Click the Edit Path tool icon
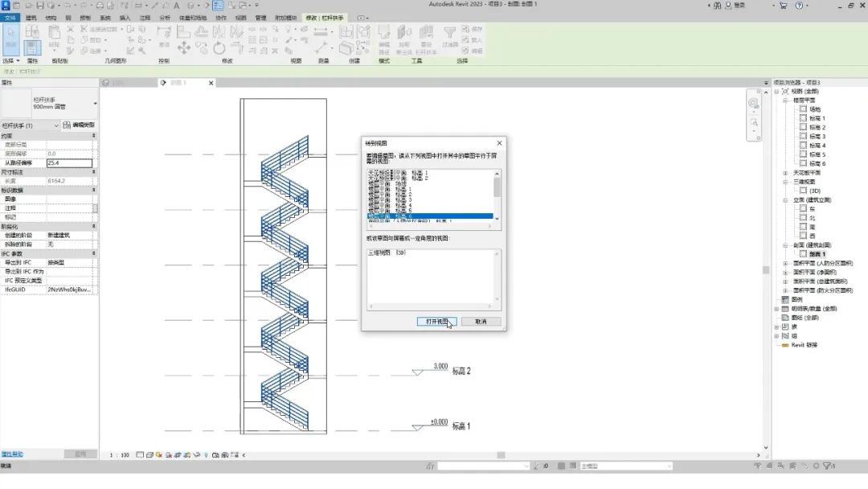The height and width of the screenshot is (489, 868). pos(383,35)
